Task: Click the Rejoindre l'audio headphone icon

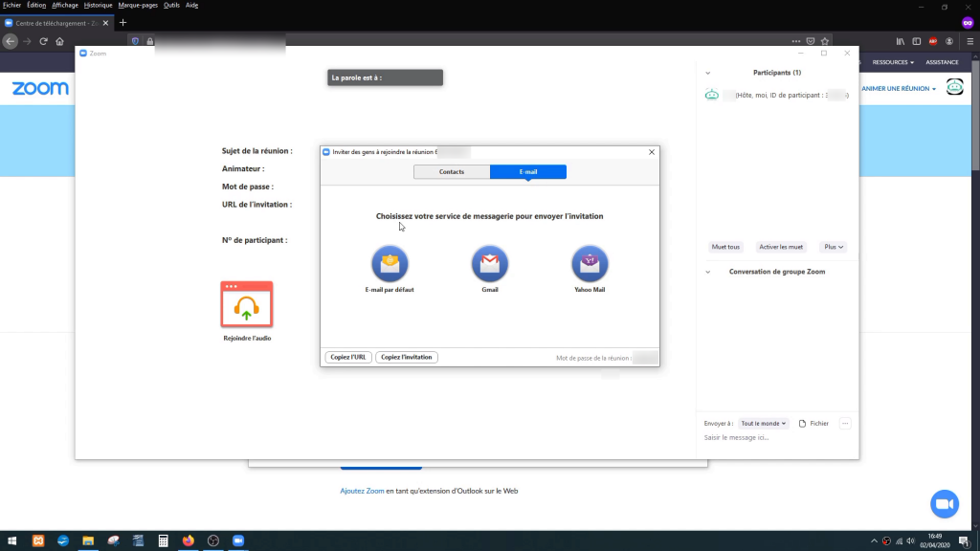Action: tap(247, 304)
